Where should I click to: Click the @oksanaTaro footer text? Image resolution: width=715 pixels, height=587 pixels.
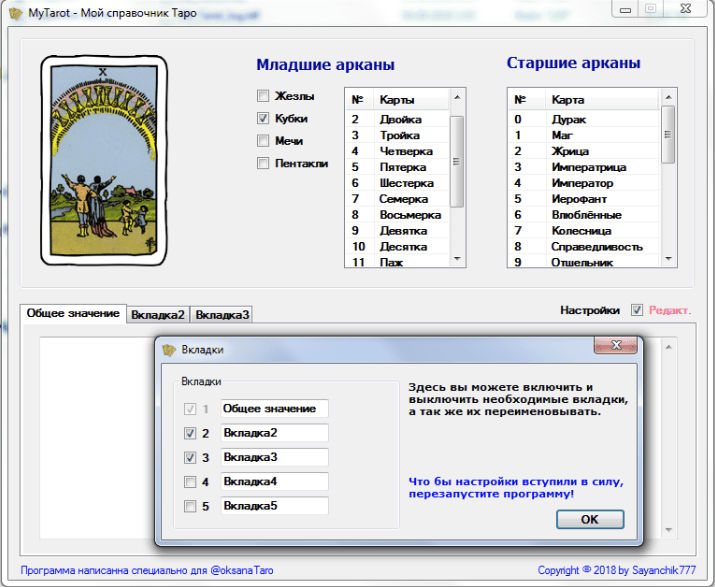[x=242, y=570]
